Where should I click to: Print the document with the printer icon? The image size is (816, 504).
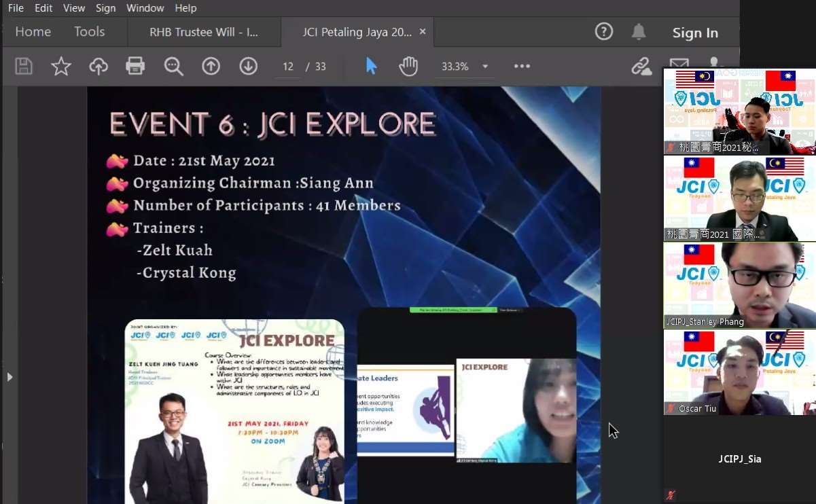pyautogui.click(x=135, y=66)
